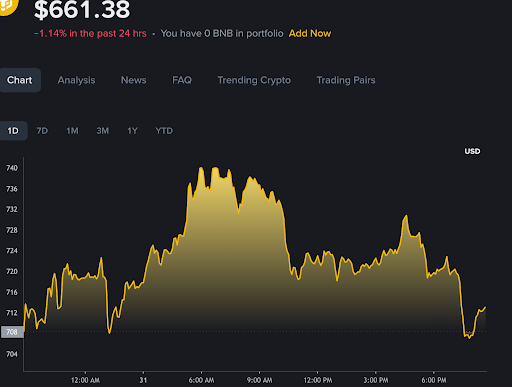Screen dimensions: 512x387
Task: Click the 716 y-axis label
Action: click(12, 292)
